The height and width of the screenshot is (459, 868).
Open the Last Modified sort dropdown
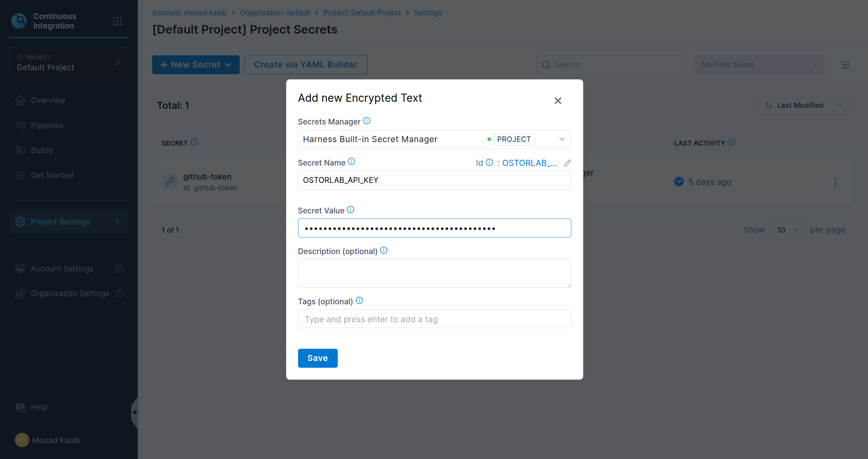803,105
